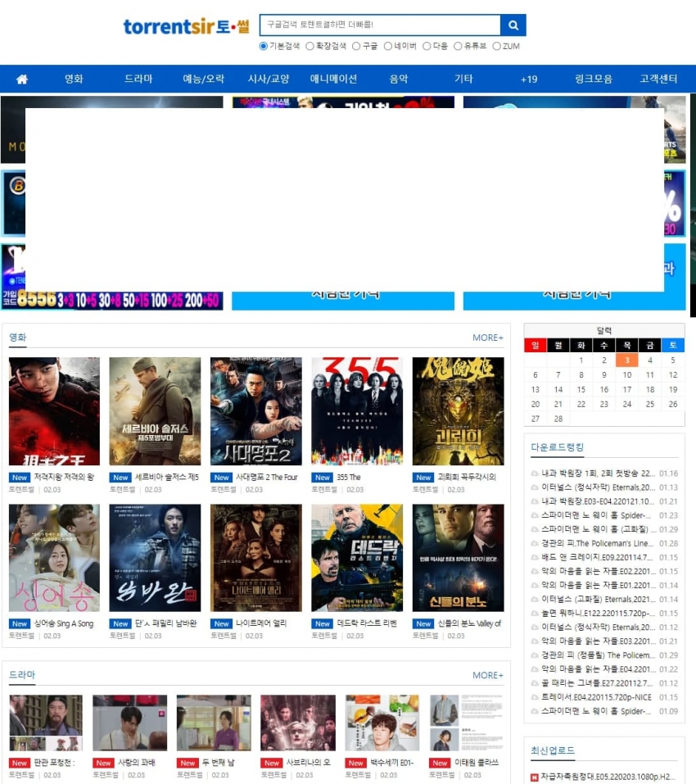The width and height of the screenshot is (696, 784).
Task: Open the 싱어송 movie poster
Action: point(54,558)
